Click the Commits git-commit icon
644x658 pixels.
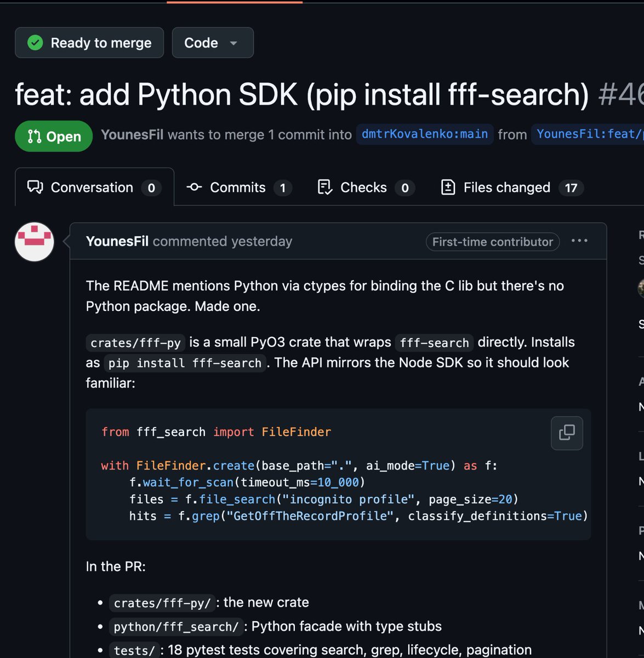click(x=194, y=187)
